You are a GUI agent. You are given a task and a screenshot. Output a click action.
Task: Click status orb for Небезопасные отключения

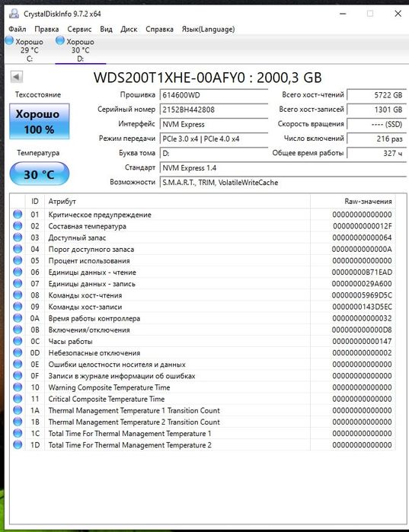(18, 353)
